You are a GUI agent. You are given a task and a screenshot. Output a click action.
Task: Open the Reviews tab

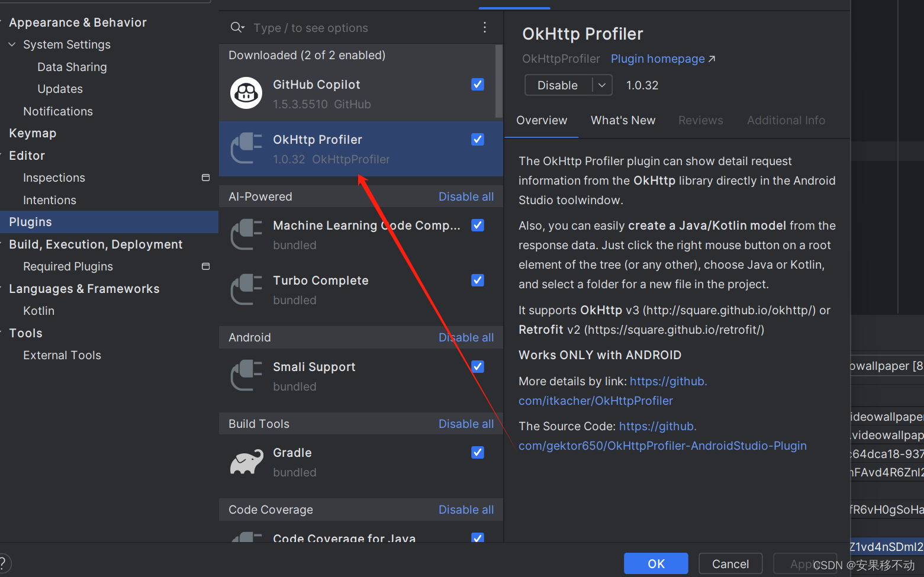(x=700, y=120)
